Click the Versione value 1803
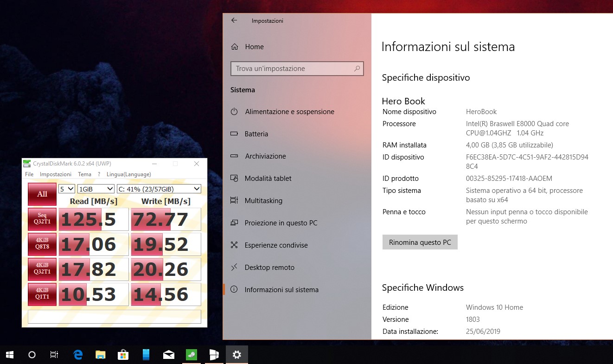Screen dimensions: 613x364 click(x=473, y=319)
